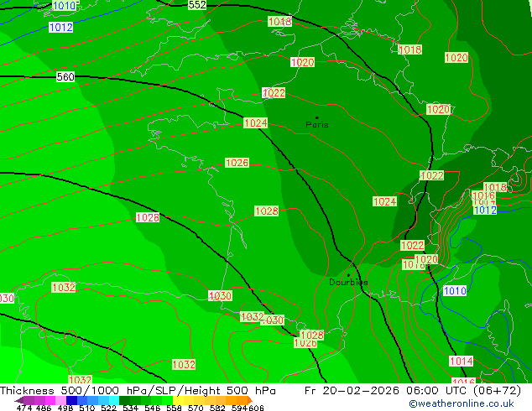Click the blue 1012 isobar label top-left
This screenshot has height=411, width=532.
[x=61, y=27]
